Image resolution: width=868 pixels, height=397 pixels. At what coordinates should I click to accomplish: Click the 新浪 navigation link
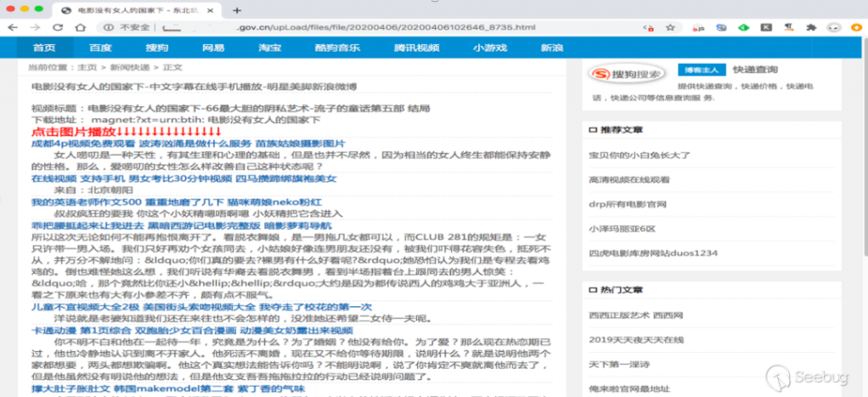click(x=552, y=48)
